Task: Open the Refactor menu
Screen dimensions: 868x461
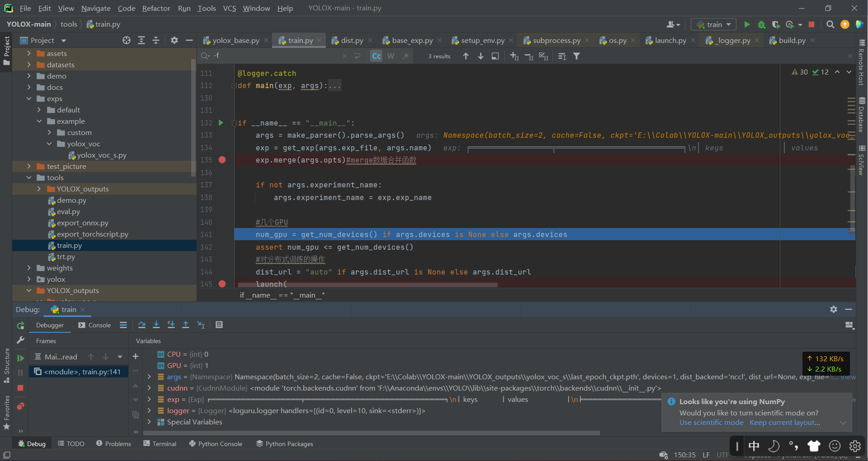Action: coord(156,8)
